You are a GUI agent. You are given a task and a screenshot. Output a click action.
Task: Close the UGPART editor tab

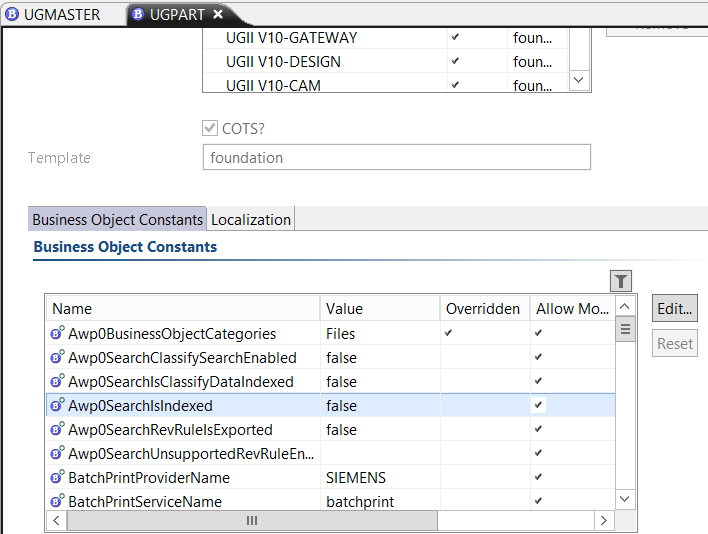pos(218,14)
